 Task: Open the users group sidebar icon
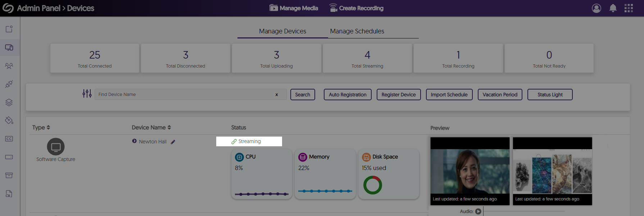click(9, 66)
